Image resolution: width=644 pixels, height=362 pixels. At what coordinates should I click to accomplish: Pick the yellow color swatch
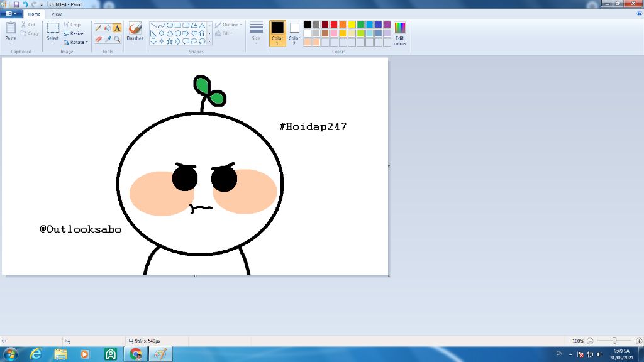[x=352, y=25]
